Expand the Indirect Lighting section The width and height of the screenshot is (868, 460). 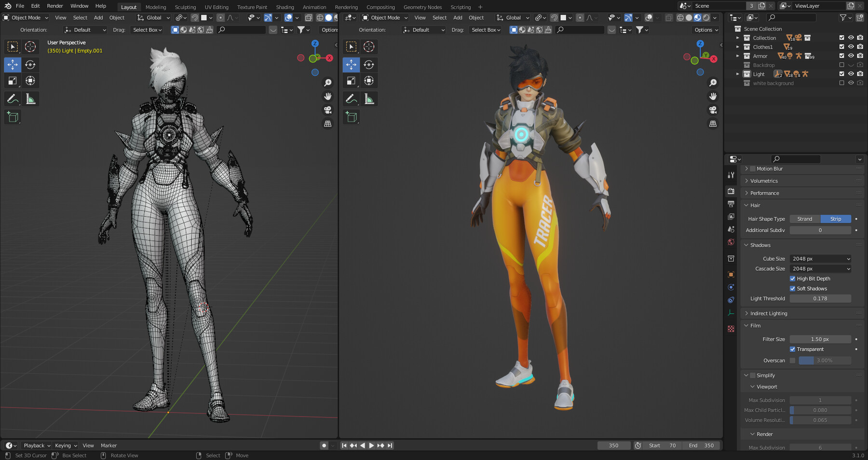click(x=769, y=313)
